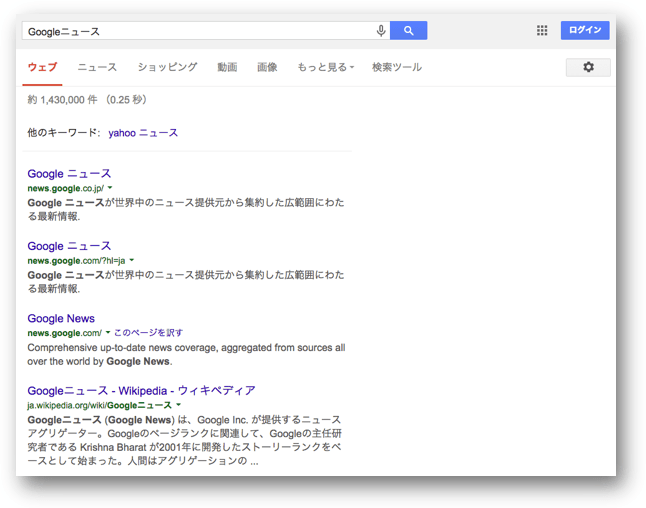Click the news.google.co.jp/ green URL text
The width and height of the screenshot is (646, 508).
pyautogui.click(x=66, y=188)
